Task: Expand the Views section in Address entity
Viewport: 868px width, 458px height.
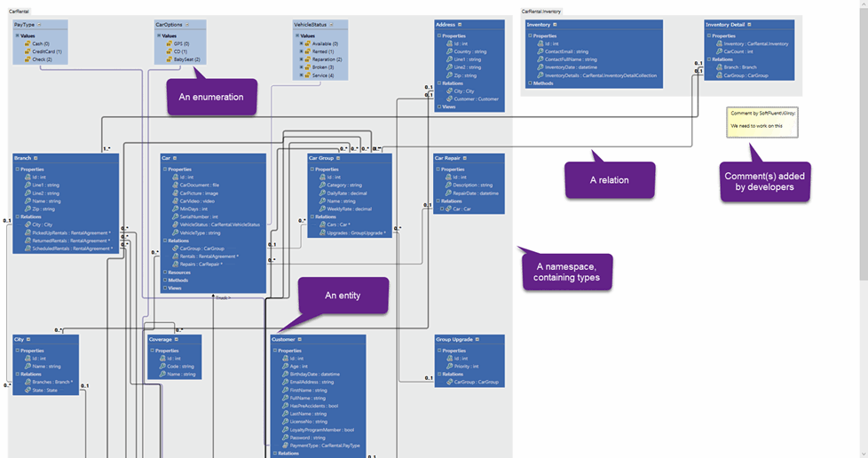Action: click(438, 107)
